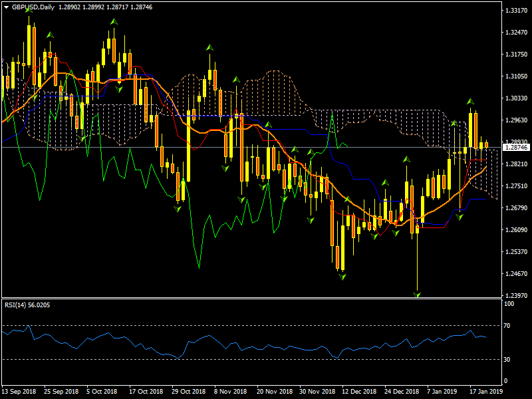Screen dimensions: 532x399
Task: Click the up fractal arrow above the early November peak
Action: [210, 48]
